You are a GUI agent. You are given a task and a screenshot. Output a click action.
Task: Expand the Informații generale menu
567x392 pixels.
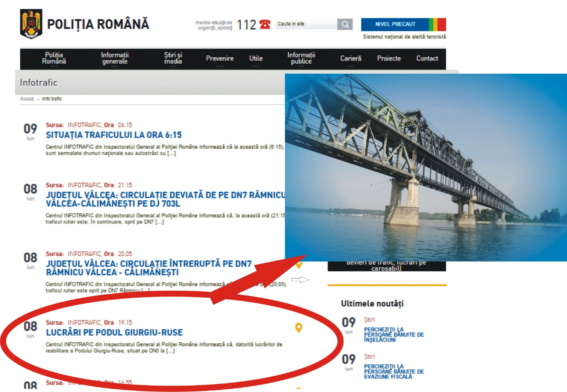pyautogui.click(x=115, y=58)
